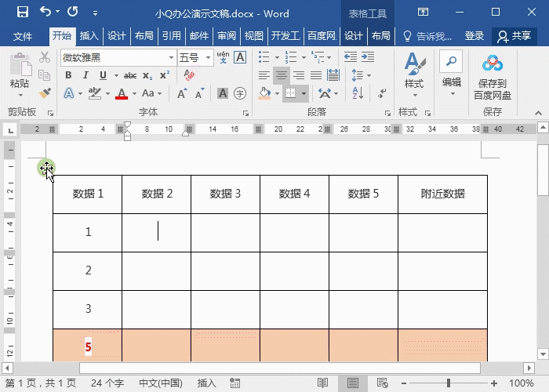Image resolution: width=549 pixels, height=392 pixels.
Task: Switch to the 审阅 Review tab
Action: 227,36
